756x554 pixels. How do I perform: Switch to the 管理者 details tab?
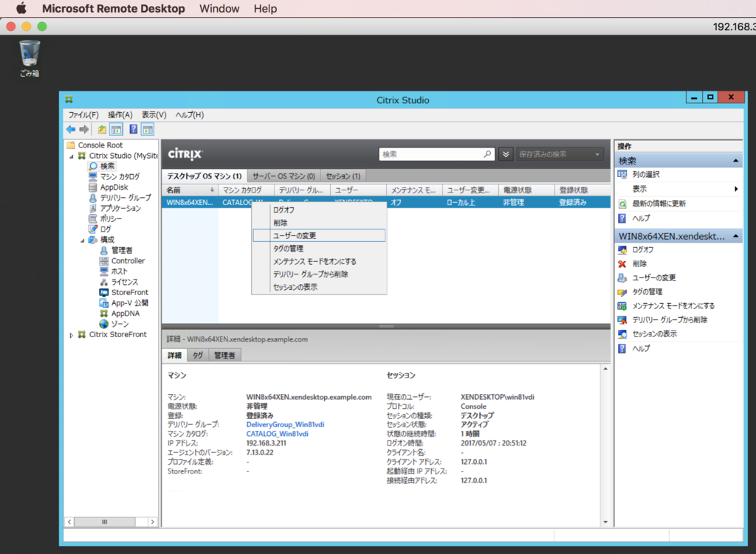pos(224,355)
